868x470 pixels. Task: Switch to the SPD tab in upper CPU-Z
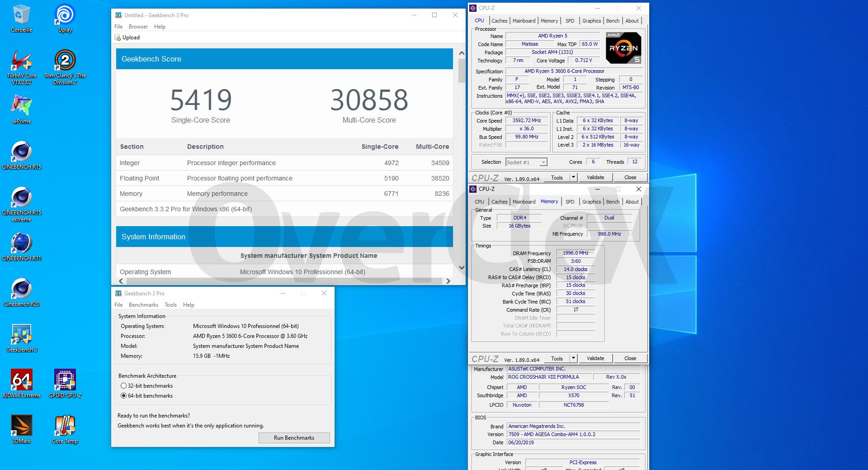point(570,21)
